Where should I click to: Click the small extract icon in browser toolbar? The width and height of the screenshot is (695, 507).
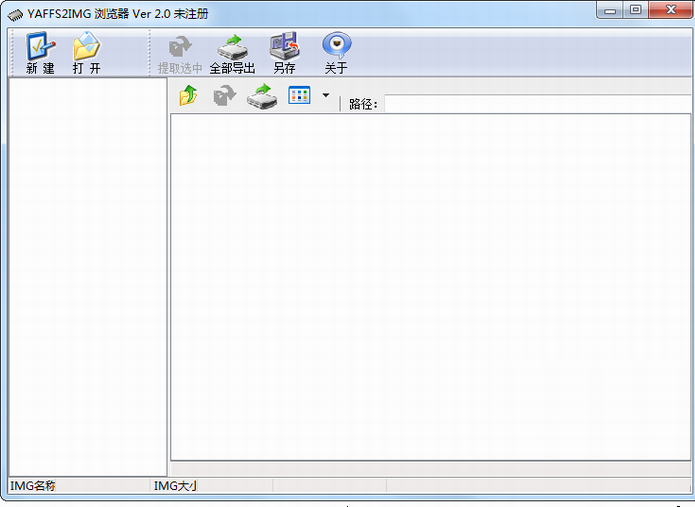225,96
